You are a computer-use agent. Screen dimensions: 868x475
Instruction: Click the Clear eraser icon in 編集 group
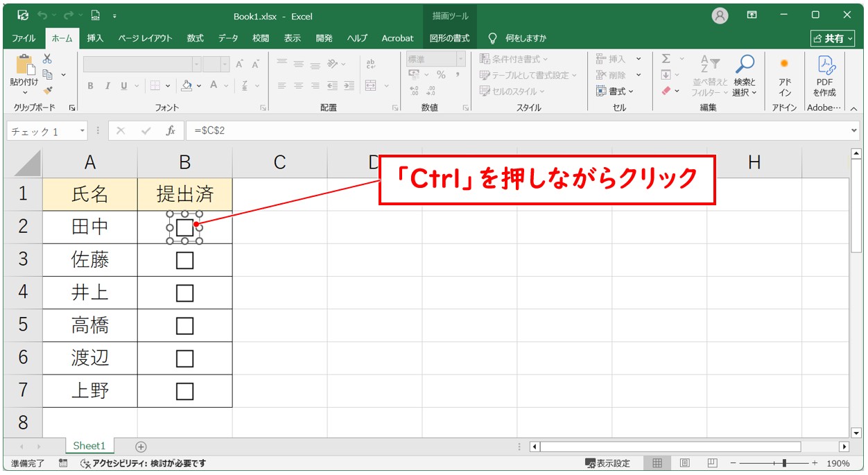(x=666, y=91)
